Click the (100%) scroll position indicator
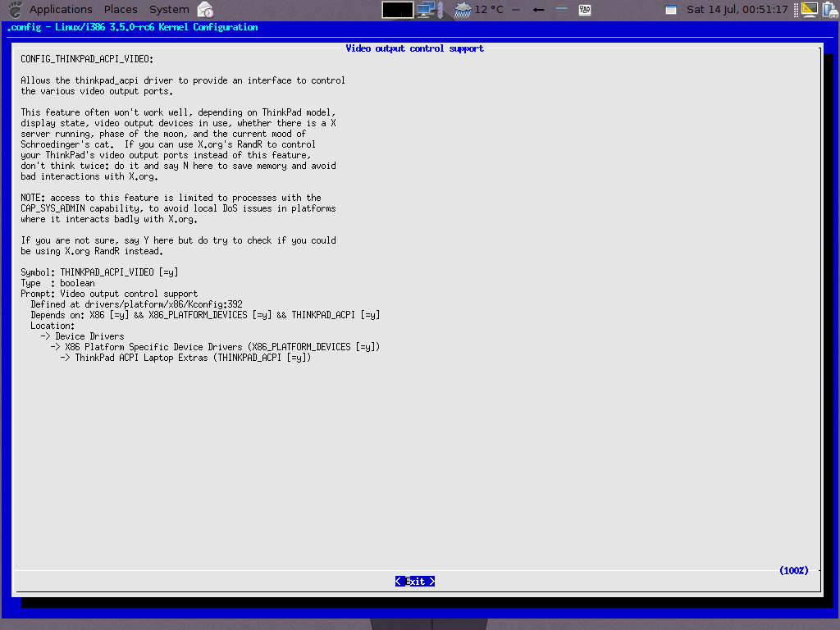The height and width of the screenshot is (630, 840). (x=793, y=570)
